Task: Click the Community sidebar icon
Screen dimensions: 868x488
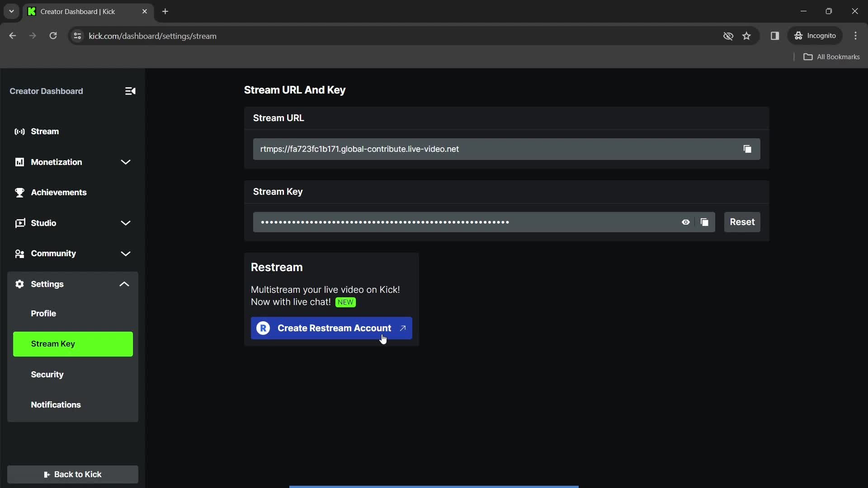Action: point(19,253)
